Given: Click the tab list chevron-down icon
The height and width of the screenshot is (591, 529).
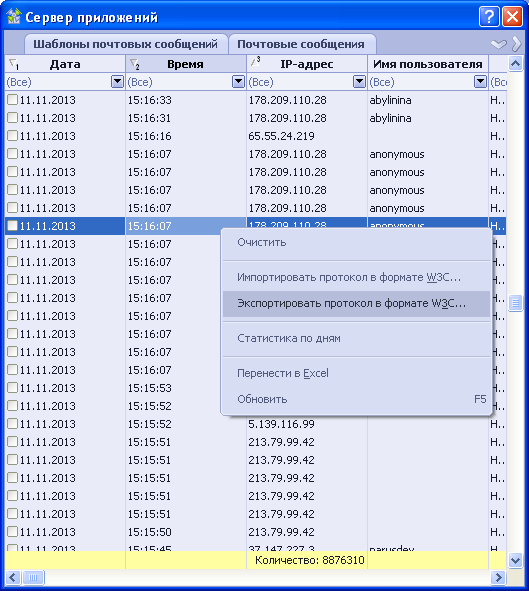Looking at the screenshot, I should coord(499,44).
